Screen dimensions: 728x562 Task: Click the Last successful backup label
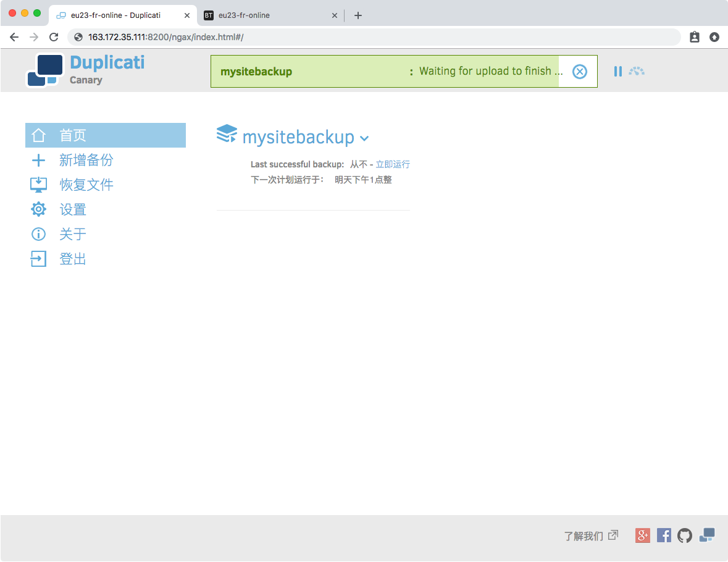pos(297,164)
